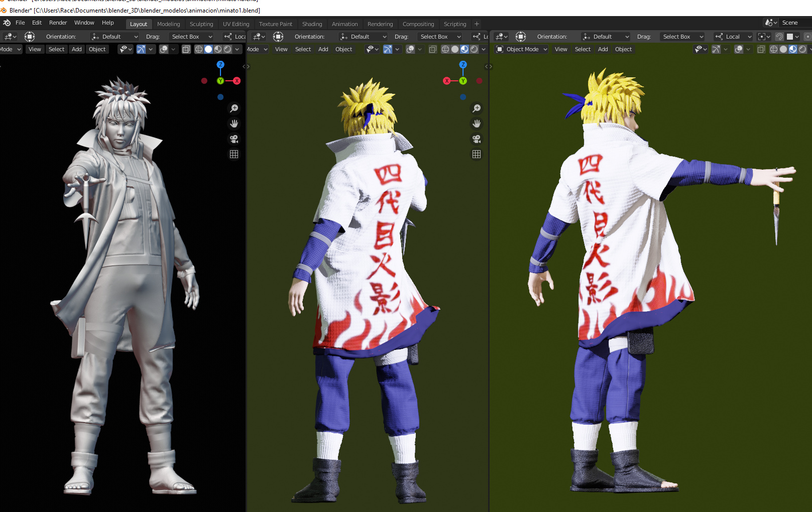Open Drag Select Box dropdown in left viewport
812x512 pixels.
[192, 37]
